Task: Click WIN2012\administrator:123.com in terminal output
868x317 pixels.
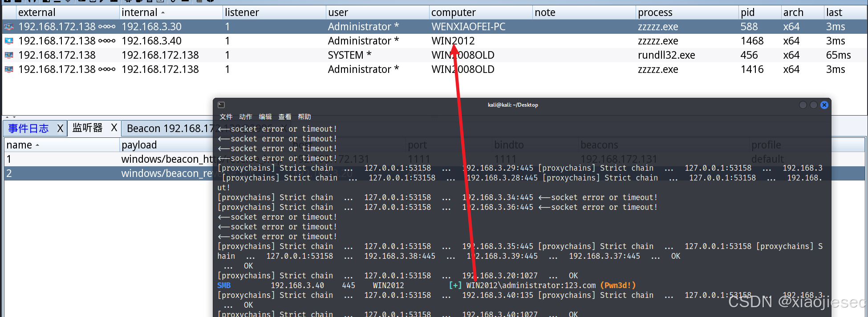Action: [x=531, y=285]
